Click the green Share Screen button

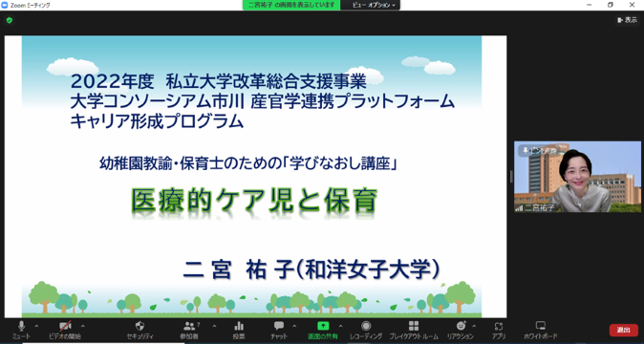pos(323,330)
